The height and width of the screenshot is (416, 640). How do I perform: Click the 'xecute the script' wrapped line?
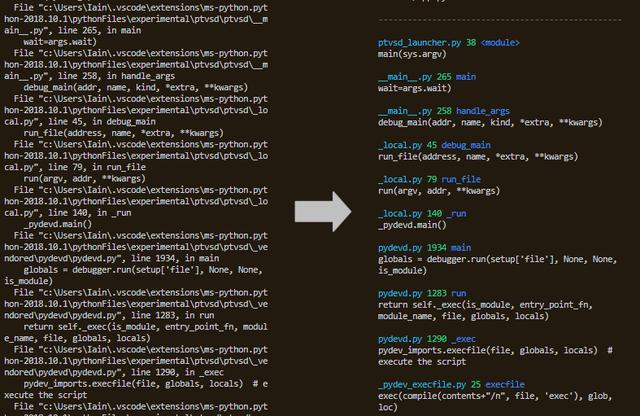click(46, 396)
